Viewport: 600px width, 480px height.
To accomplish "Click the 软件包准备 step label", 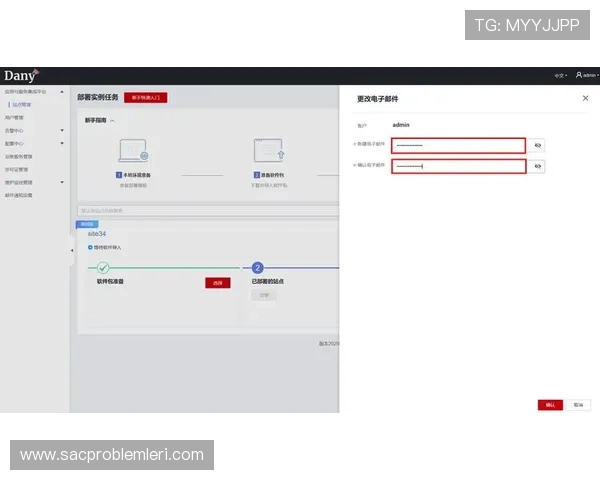I will (x=110, y=281).
